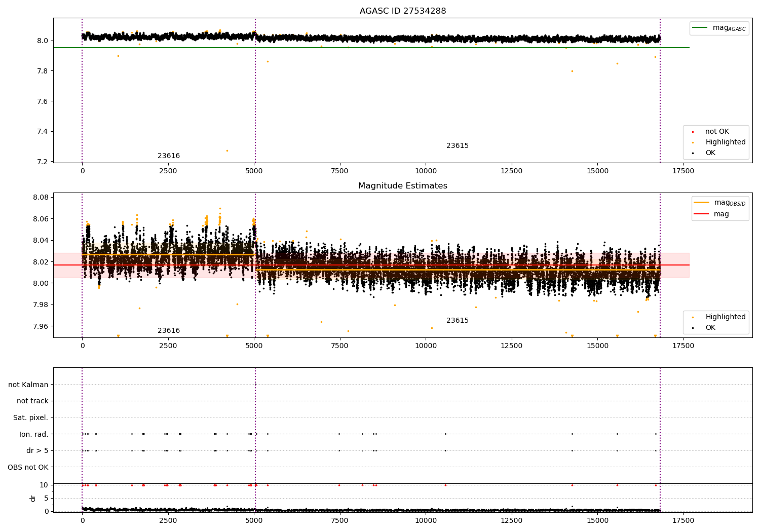The image size is (760, 532).
Task: Click the '10000' tick under the top plot
Action: click(426, 171)
